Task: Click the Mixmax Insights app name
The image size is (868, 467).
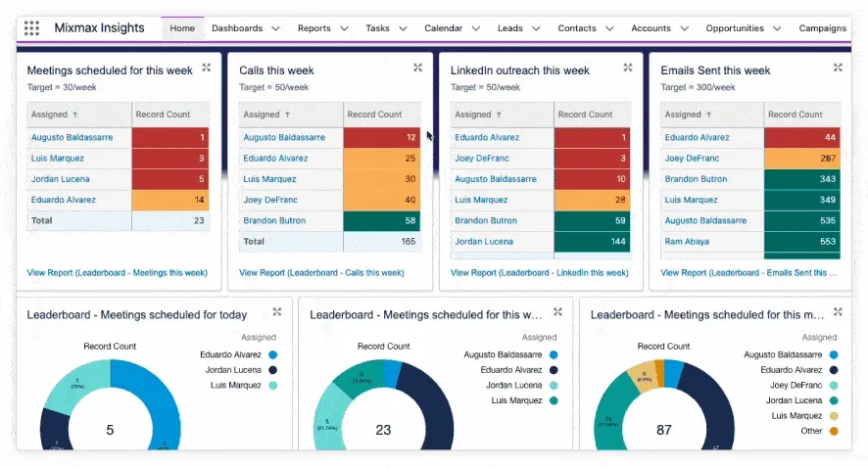Action: [99, 28]
